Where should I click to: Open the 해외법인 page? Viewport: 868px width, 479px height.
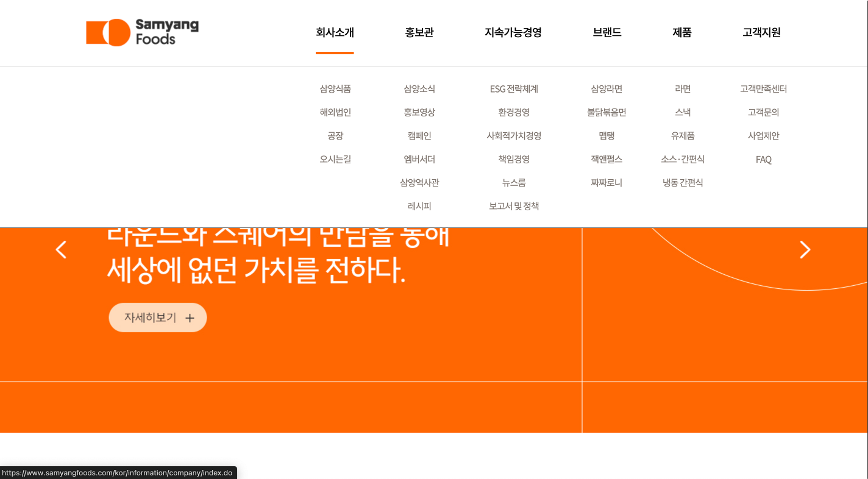[334, 112]
